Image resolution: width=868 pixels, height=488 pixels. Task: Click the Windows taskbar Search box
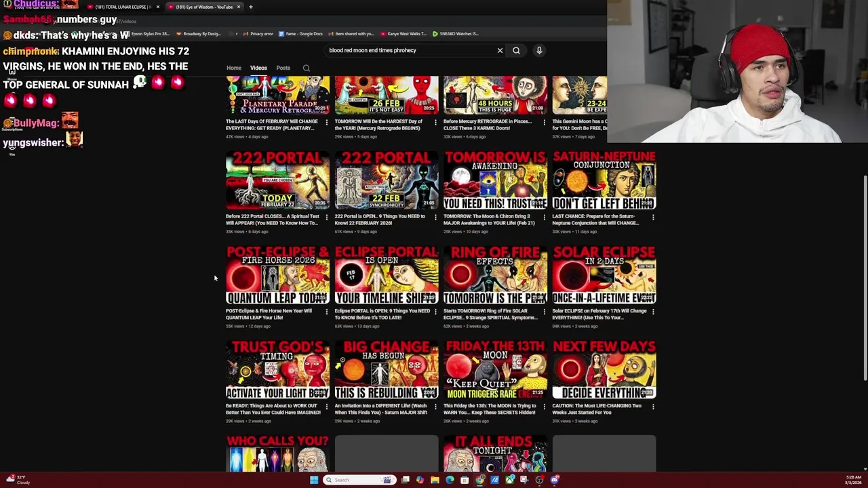click(x=359, y=480)
